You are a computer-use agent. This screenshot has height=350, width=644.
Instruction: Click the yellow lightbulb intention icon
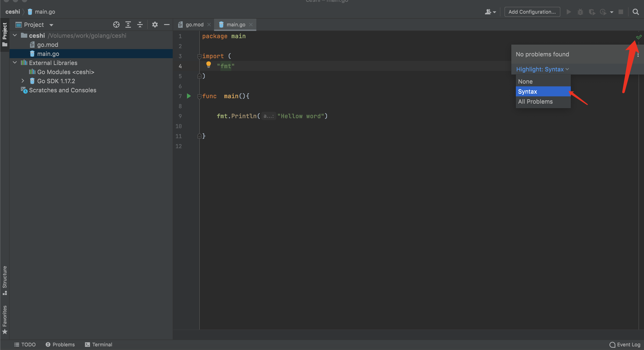[208, 65]
